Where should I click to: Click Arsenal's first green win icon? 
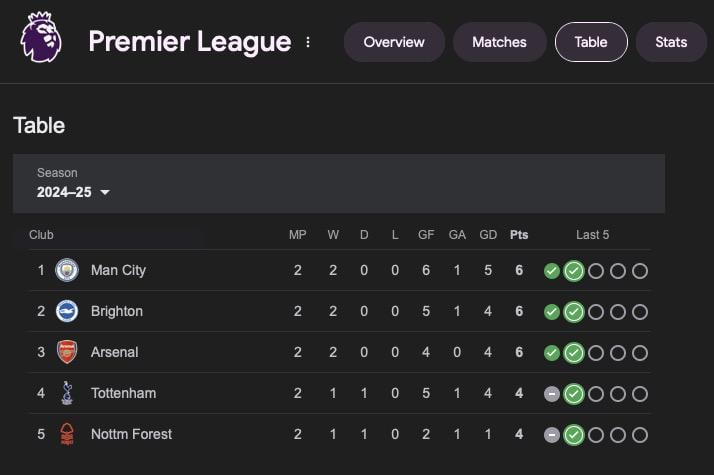pyautogui.click(x=552, y=353)
